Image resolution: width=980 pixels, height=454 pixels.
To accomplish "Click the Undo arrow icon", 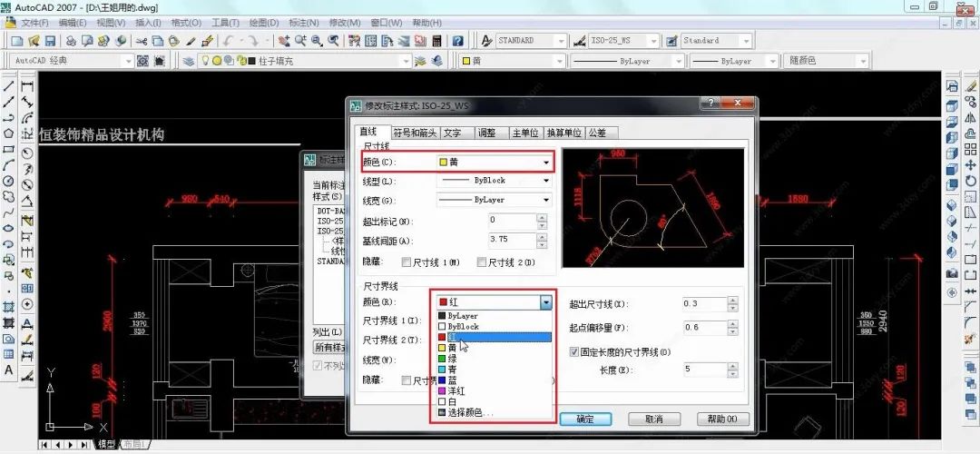I will coord(228,41).
